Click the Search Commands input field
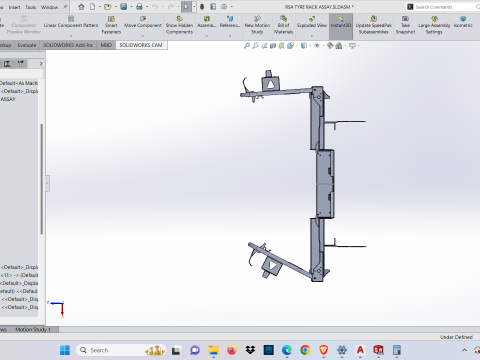This screenshot has width=480, height=360. click(x=443, y=7)
